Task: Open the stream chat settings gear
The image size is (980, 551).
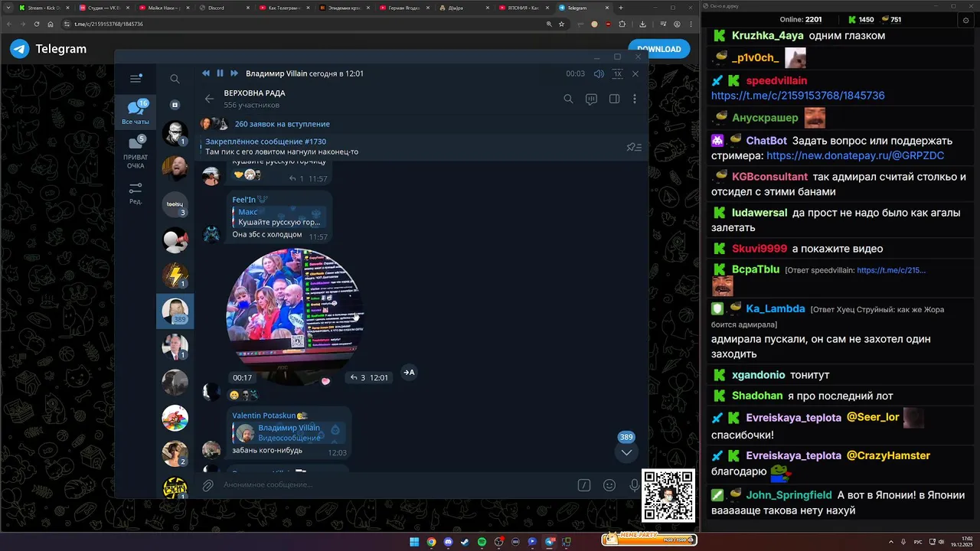Action: pyautogui.click(x=965, y=20)
